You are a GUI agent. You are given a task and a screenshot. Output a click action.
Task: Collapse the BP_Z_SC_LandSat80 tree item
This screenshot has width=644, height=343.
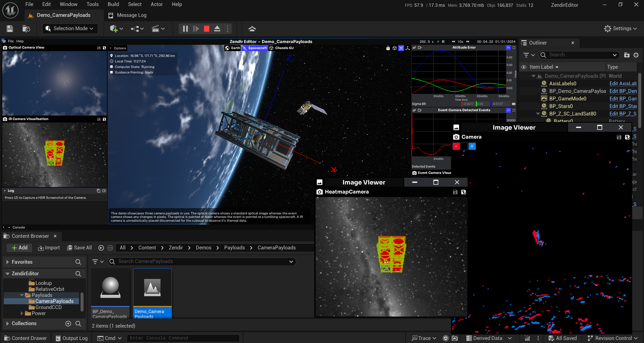538,113
